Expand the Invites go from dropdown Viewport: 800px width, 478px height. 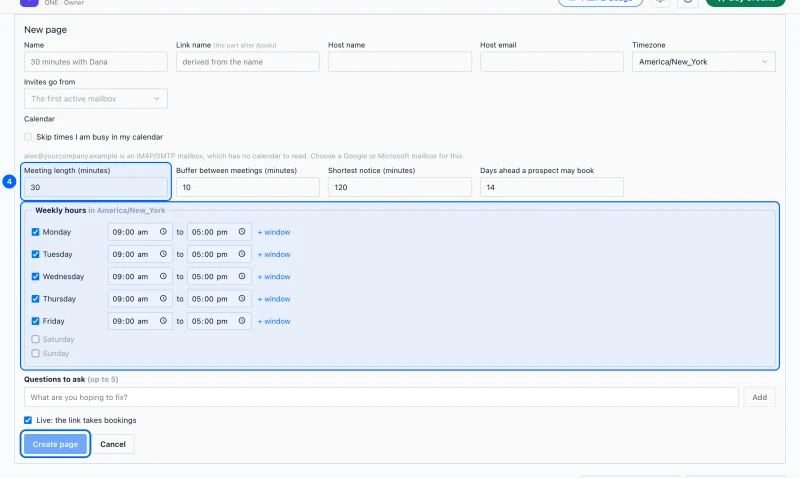(x=95, y=98)
